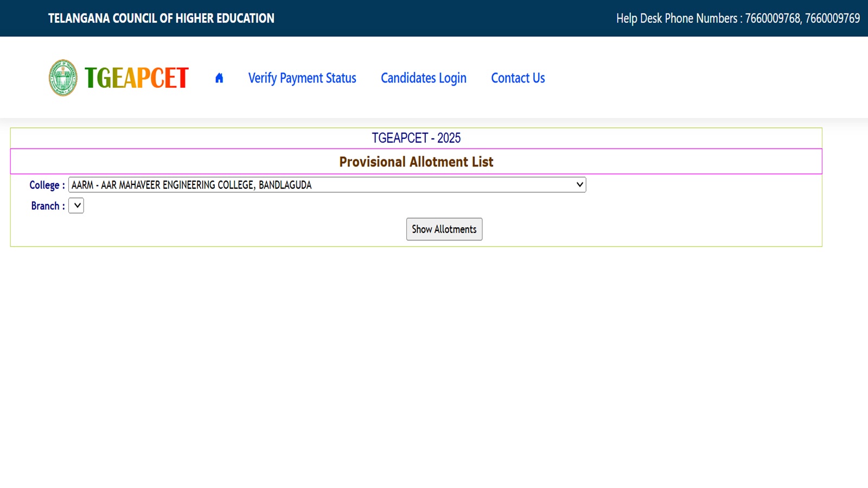
Task: Click the TGEAPCET colored title text
Action: (x=137, y=78)
